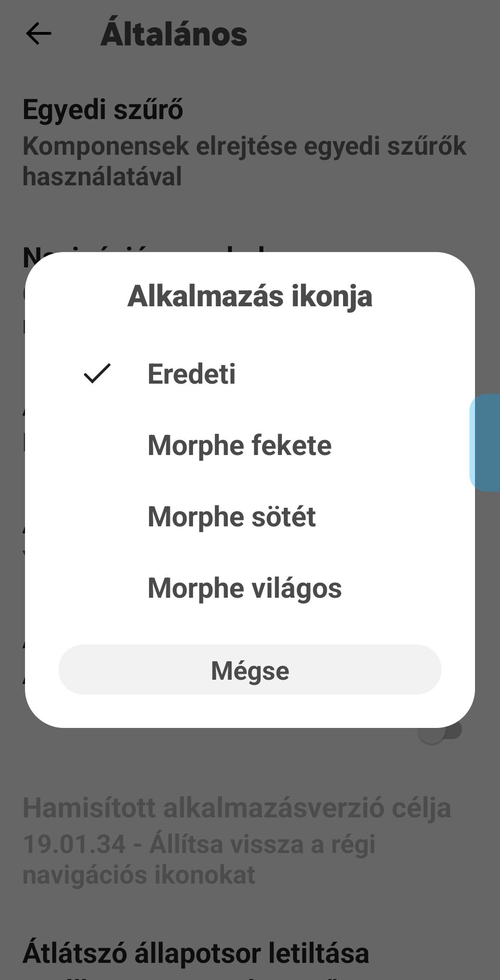Flip the toggle switch partly hidden below dialog
This screenshot has height=980, width=500.
point(441,732)
